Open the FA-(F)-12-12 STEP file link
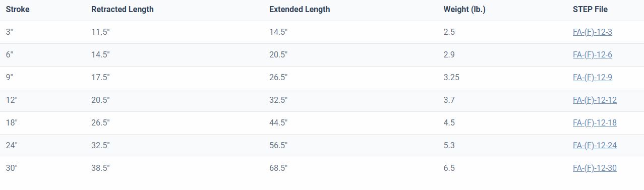Screen dimensions: 644x190 [x=595, y=100]
